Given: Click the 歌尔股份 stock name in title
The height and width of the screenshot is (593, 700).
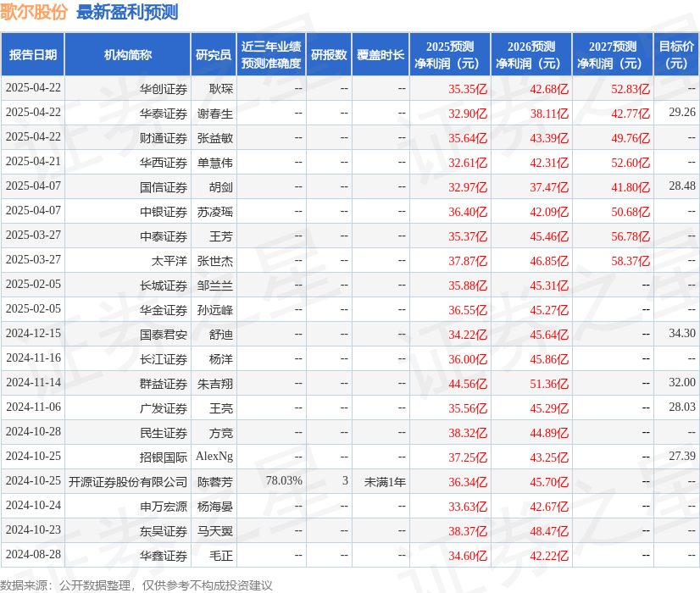Looking at the screenshot, I should coord(35,12).
